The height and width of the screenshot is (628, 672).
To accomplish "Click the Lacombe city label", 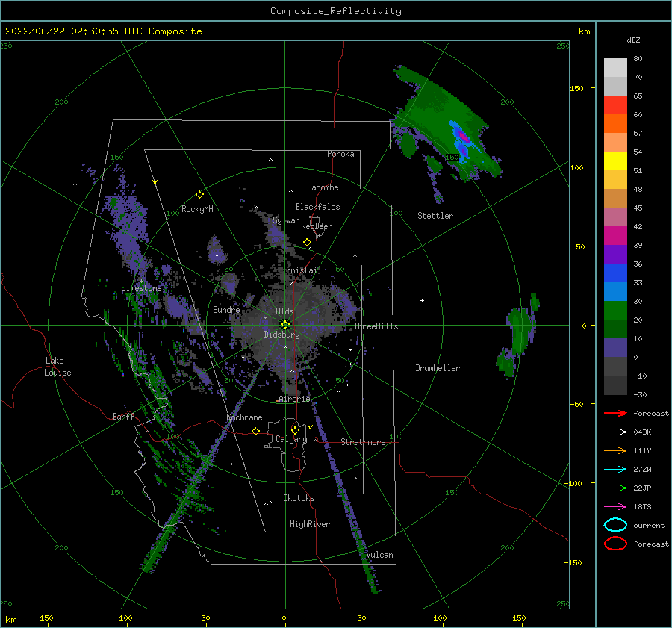I will pos(323,187).
